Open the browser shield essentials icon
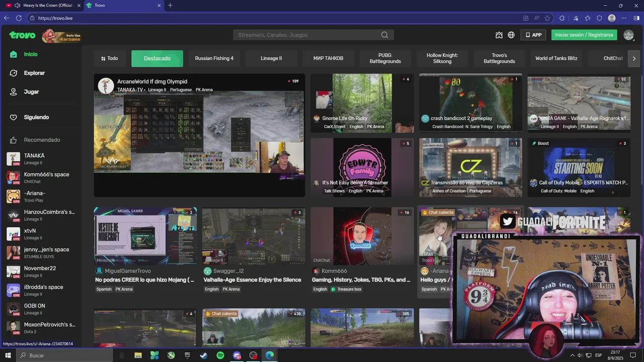 [599, 18]
